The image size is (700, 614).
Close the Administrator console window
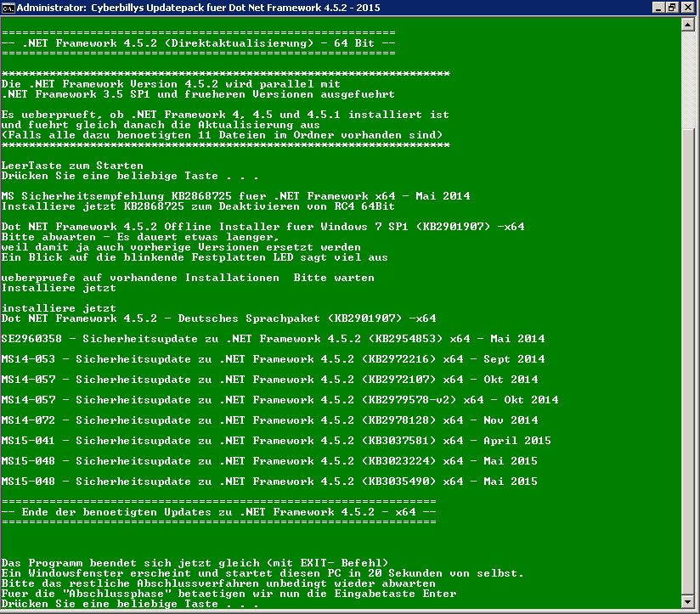tap(688, 8)
